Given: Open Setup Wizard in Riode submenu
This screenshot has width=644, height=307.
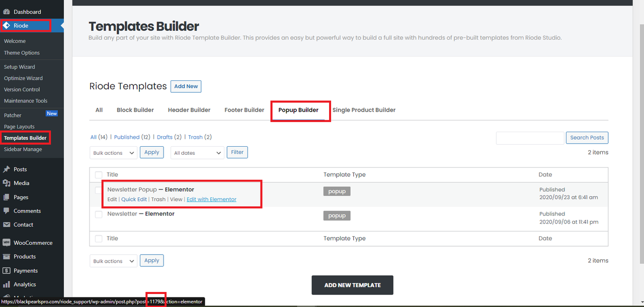Looking at the screenshot, I should [20, 67].
